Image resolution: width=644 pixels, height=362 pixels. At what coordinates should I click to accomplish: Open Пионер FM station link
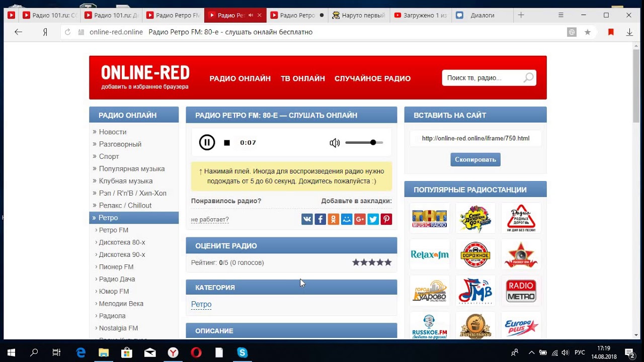116,267
